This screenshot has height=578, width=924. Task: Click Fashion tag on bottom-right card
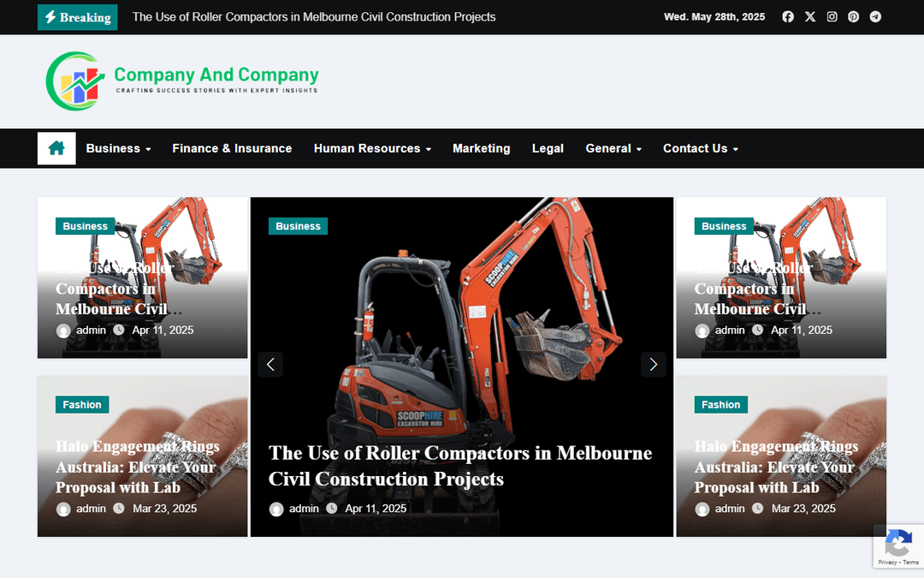tap(721, 404)
